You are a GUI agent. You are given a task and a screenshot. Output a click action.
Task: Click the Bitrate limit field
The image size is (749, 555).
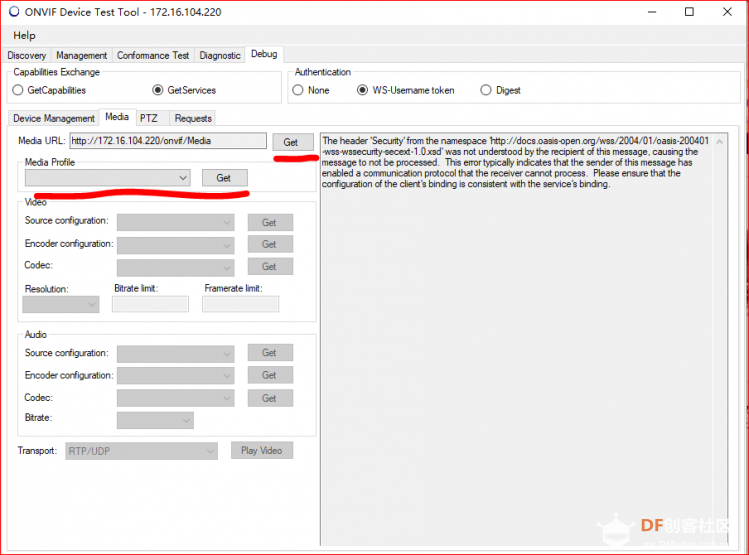click(x=150, y=304)
